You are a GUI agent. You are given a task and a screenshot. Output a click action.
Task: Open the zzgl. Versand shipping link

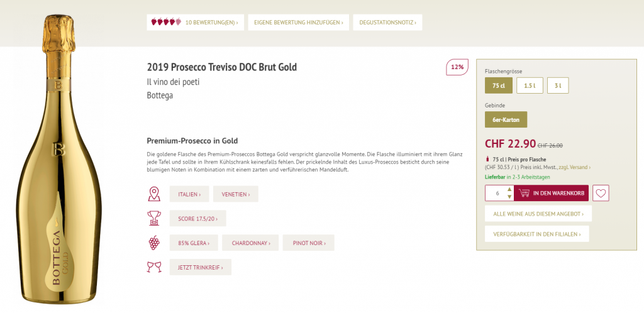click(x=574, y=167)
